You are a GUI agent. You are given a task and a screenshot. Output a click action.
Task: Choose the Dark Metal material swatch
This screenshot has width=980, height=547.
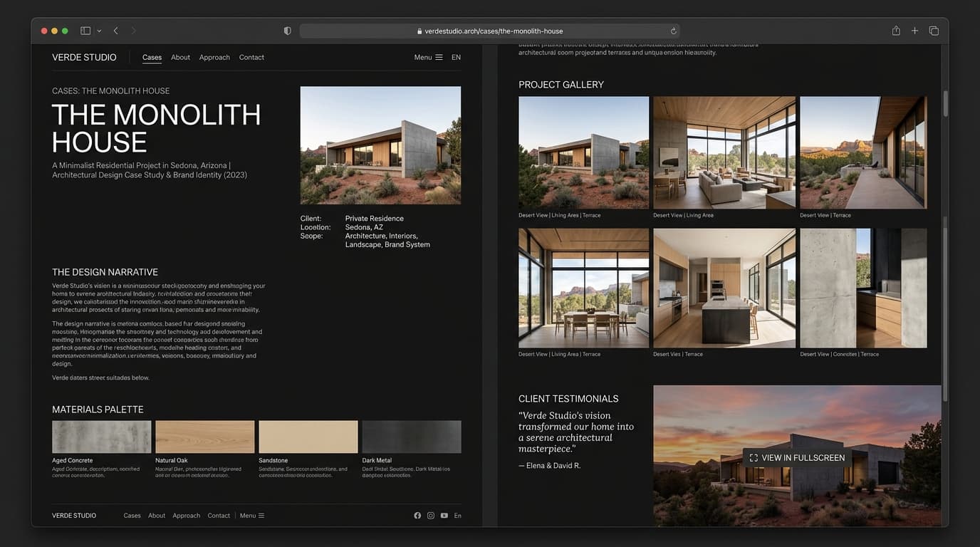(x=411, y=437)
